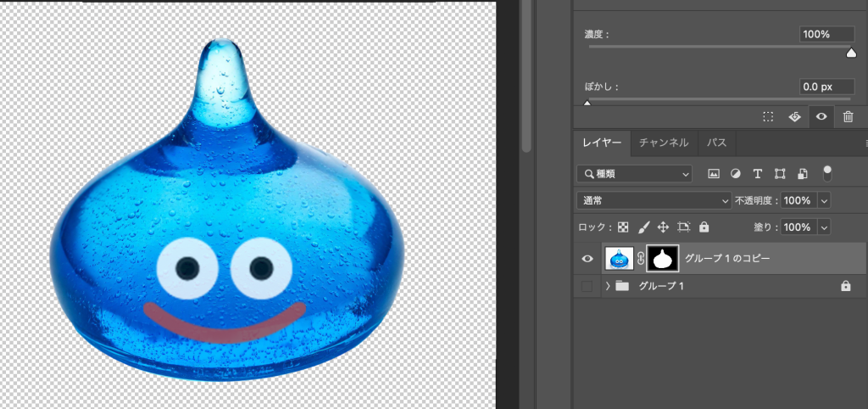Click the load selection from mask icon
Screen dimensions: 868x409
coord(768,117)
